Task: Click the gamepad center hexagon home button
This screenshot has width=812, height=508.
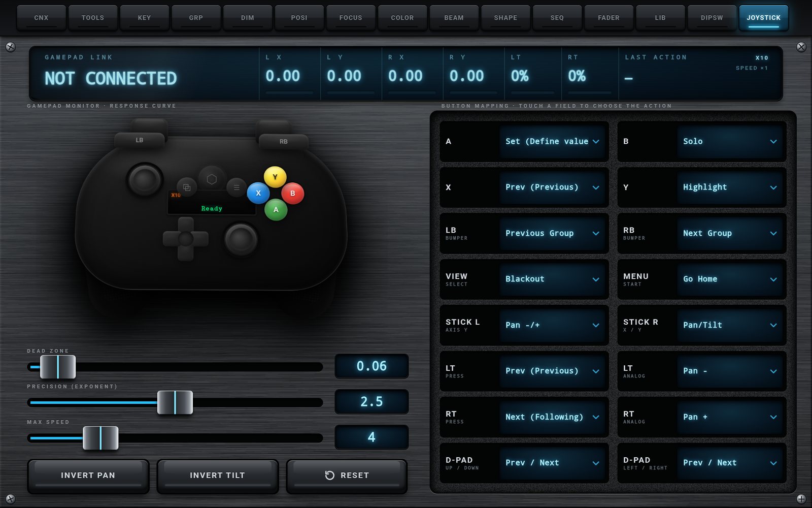Action: click(x=212, y=179)
